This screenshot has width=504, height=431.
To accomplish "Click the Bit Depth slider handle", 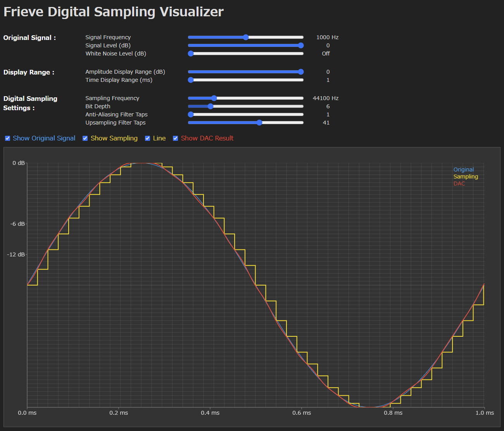I will pos(211,106).
